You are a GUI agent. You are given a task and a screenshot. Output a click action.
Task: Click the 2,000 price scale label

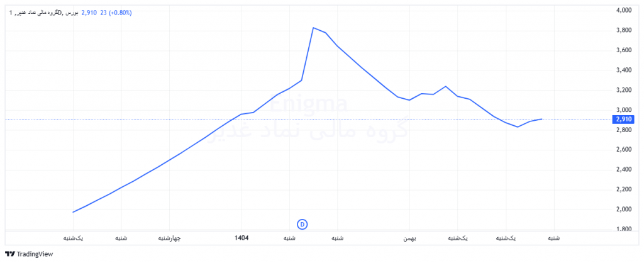(623, 210)
